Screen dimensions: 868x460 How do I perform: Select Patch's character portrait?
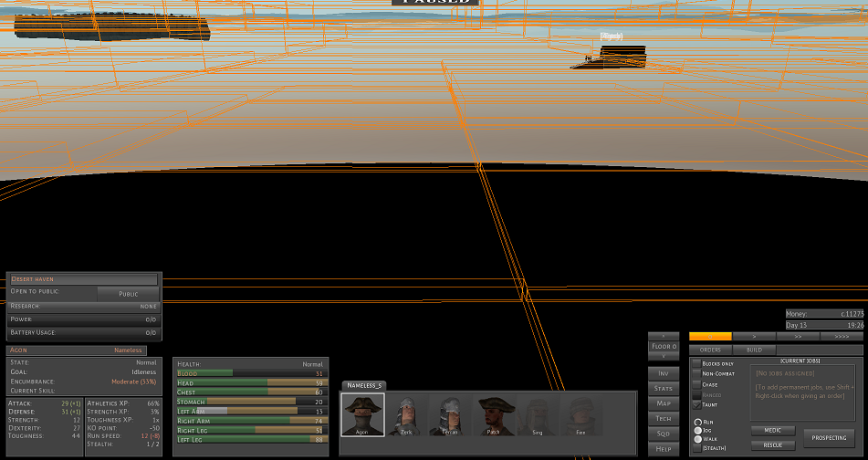495,414
